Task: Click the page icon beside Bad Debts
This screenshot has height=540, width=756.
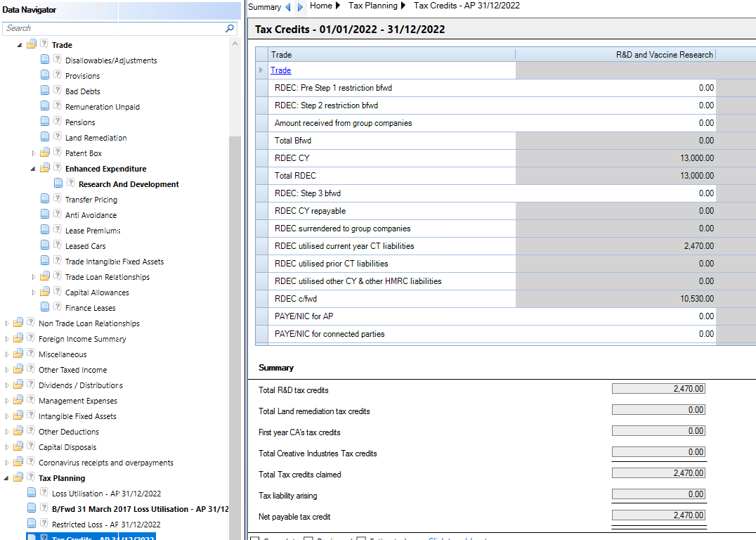Action: tap(45, 90)
